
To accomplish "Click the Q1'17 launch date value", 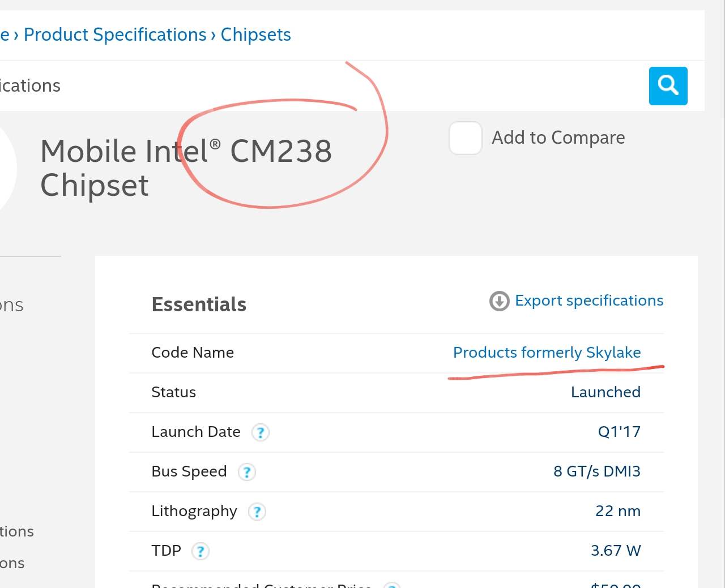I will coord(619,432).
